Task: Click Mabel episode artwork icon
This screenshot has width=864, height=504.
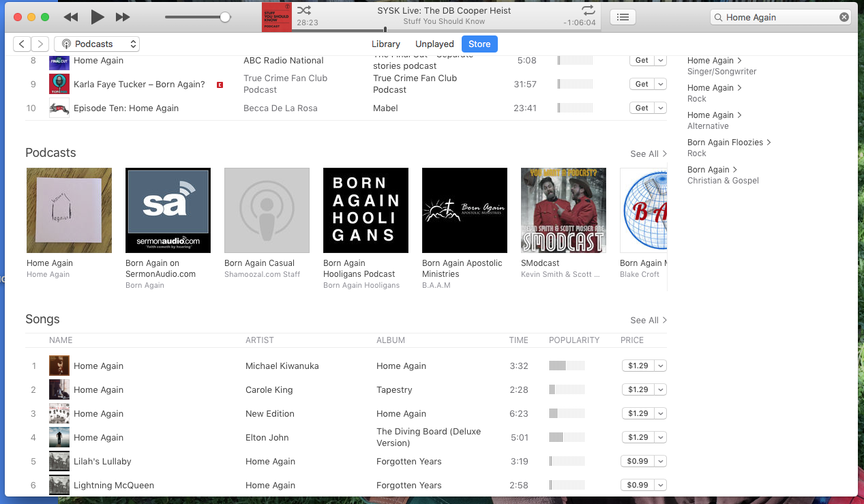Action: (59, 108)
